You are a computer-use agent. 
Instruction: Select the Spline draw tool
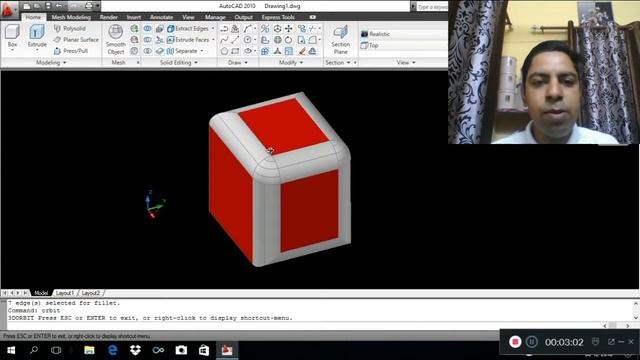pos(224,40)
